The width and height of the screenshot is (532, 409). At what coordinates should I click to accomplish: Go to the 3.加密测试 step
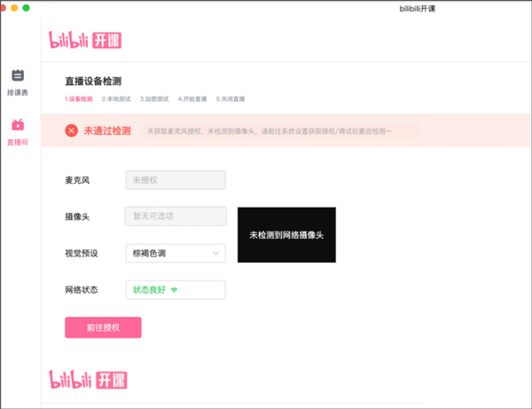[x=154, y=99]
